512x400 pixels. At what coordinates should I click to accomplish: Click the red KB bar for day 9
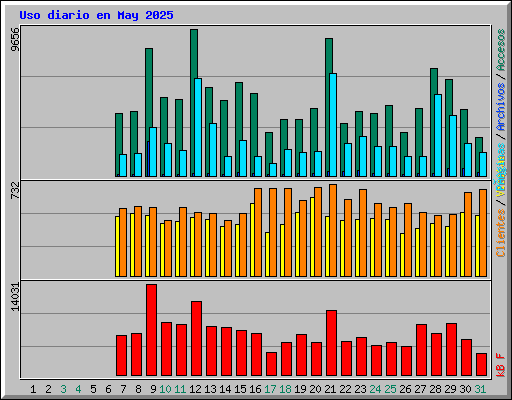[151, 330]
